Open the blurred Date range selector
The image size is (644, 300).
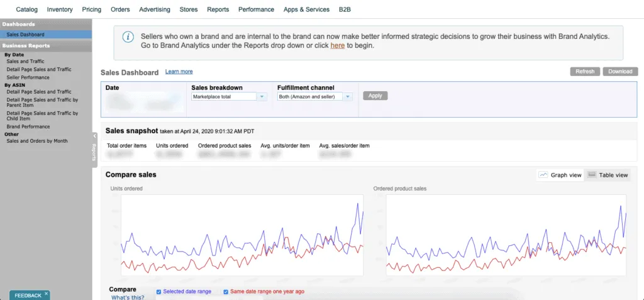point(144,103)
